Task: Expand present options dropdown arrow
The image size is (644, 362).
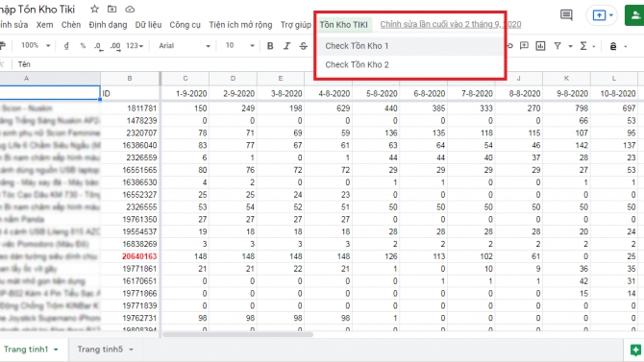Action: (x=611, y=15)
